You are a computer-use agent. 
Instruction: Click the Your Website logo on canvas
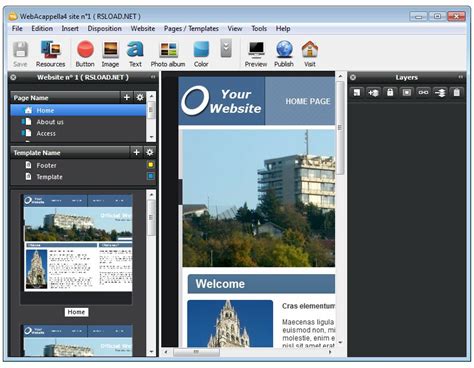(222, 101)
